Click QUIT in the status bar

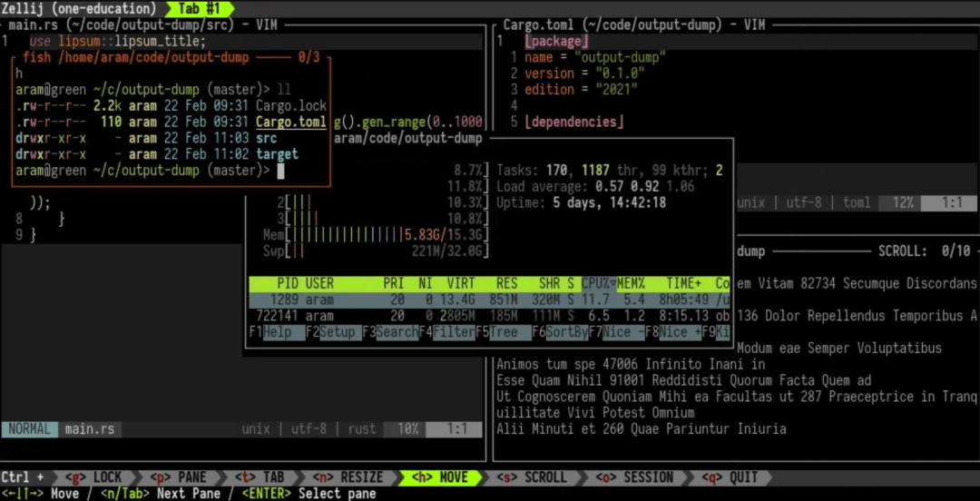pyautogui.click(x=730, y=478)
